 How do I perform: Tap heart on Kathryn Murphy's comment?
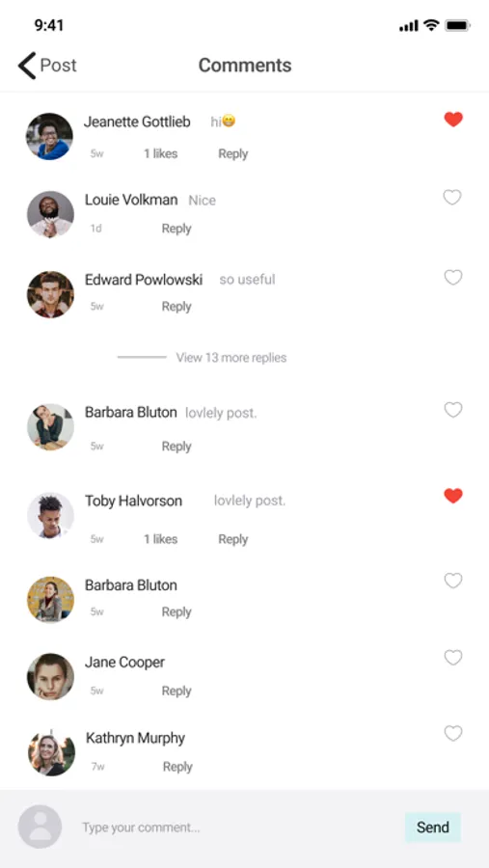tap(453, 733)
